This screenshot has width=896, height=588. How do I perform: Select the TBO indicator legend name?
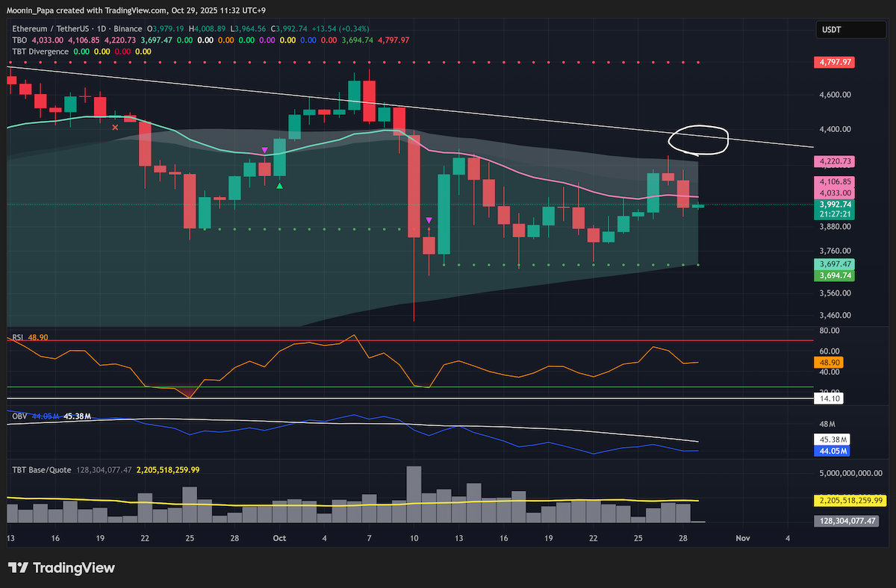tap(19, 40)
